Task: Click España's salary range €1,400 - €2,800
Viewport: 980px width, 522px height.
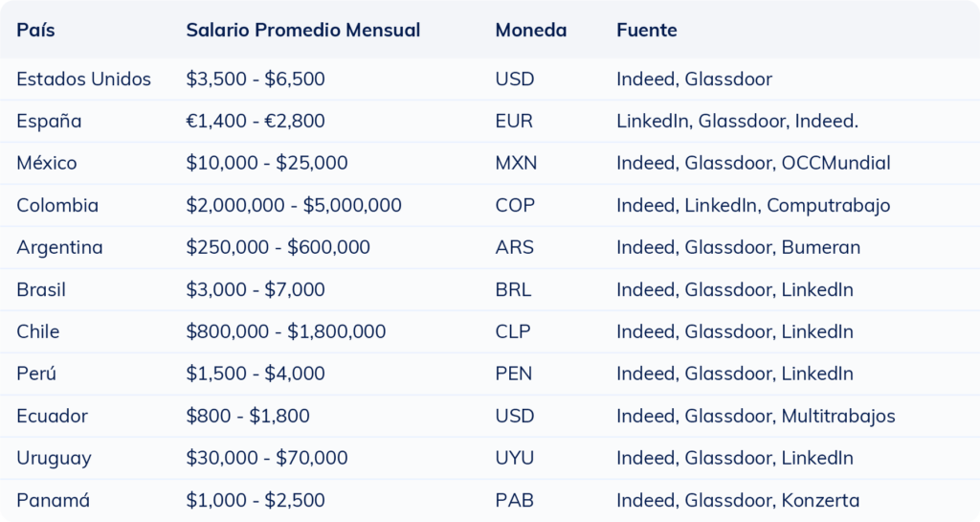Action: pyautogui.click(x=255, y=122)
